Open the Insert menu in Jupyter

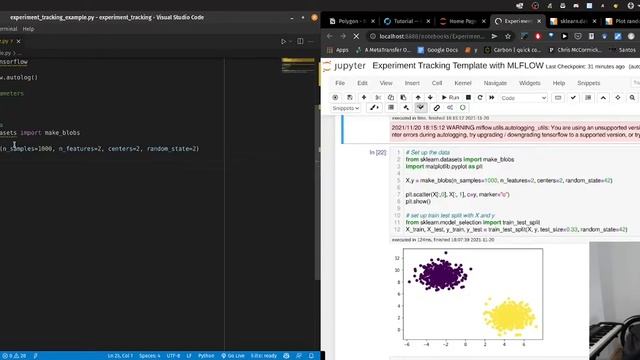pyautogui.click(x=412, y=83)
